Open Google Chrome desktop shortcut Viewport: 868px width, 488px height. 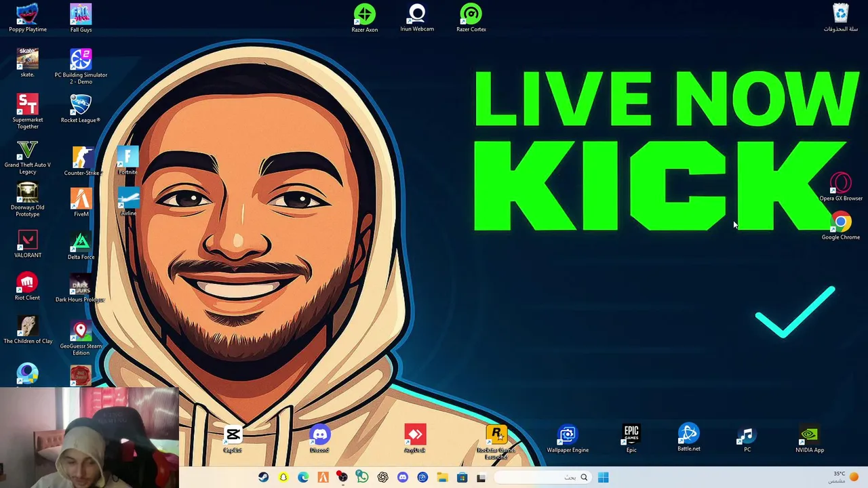pos(841,226)
